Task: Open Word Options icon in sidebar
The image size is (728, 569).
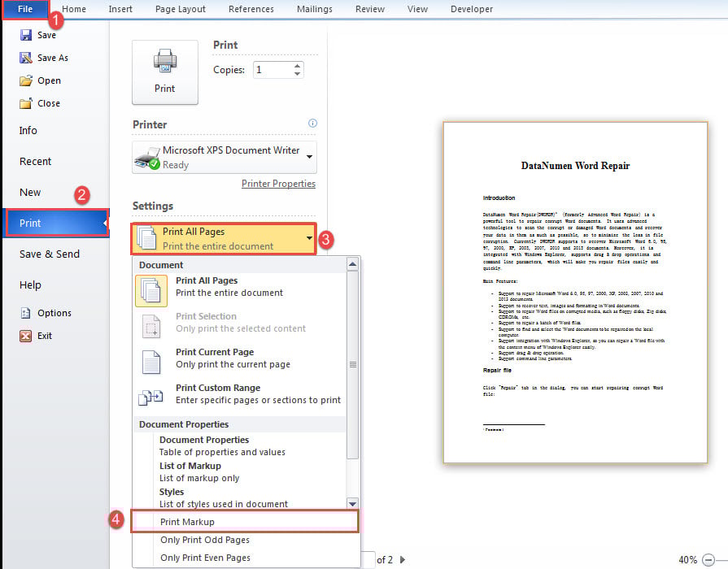Action: point(25,313)
